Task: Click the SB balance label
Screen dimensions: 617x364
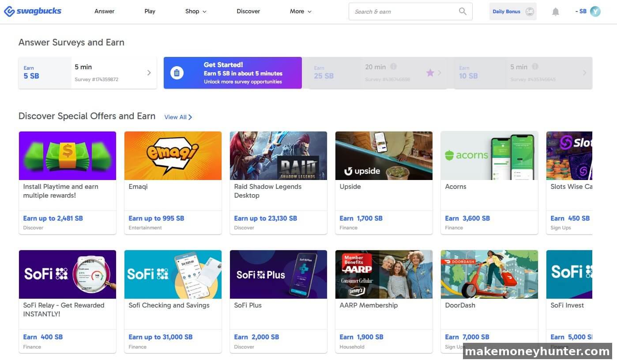Action: pos(581,11)
